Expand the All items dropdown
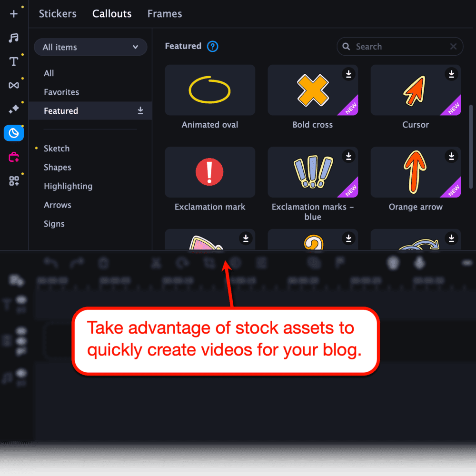The image size is (476, 476). click(90, 47)
